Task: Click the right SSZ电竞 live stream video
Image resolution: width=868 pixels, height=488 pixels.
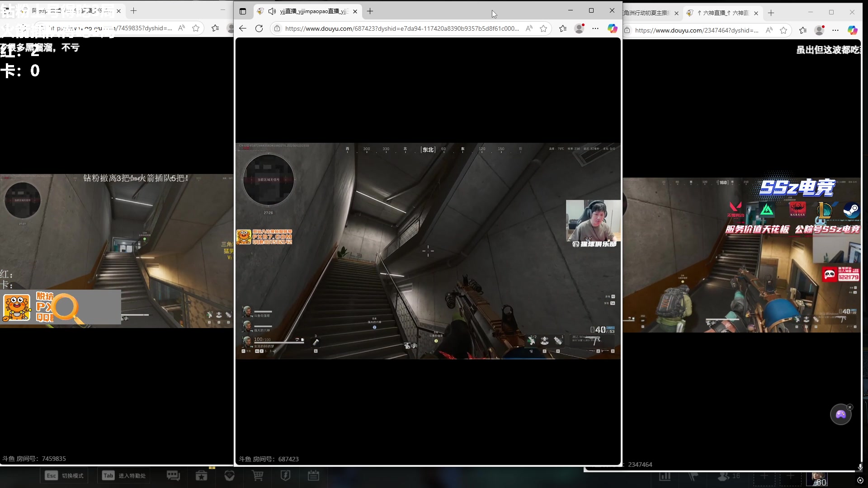Action: [x=742, y=255]
